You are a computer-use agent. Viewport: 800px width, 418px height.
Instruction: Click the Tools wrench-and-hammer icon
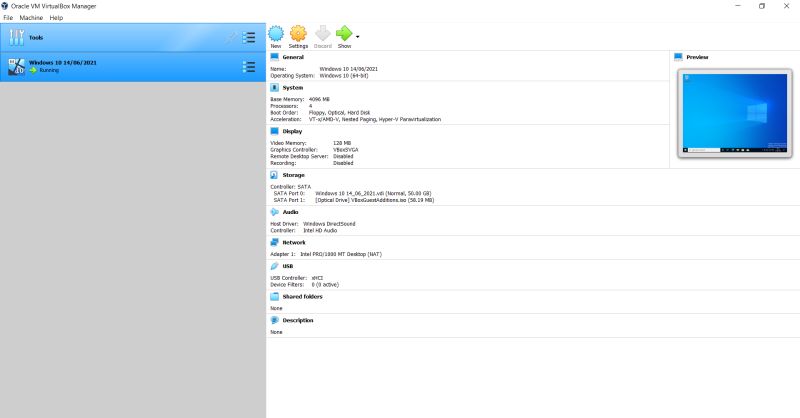[17, 37]
